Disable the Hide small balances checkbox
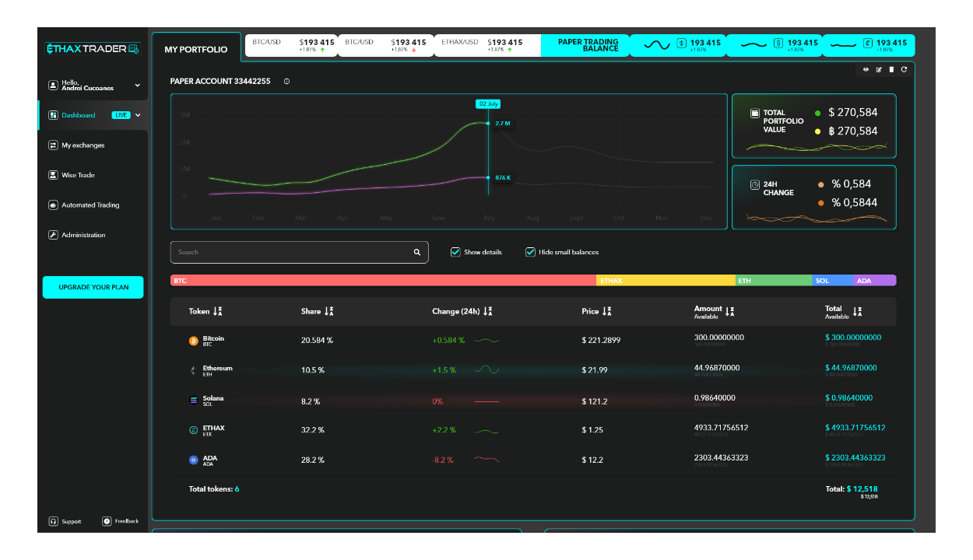 pos(530,251)
